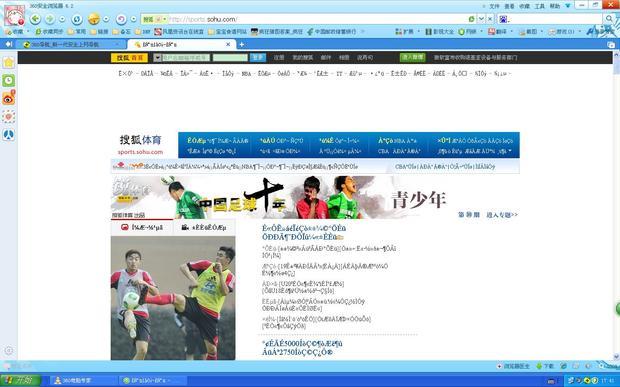Screen dimensions: 620x387
Task: Go back with the green Back arrow
Action: (35, 19)
